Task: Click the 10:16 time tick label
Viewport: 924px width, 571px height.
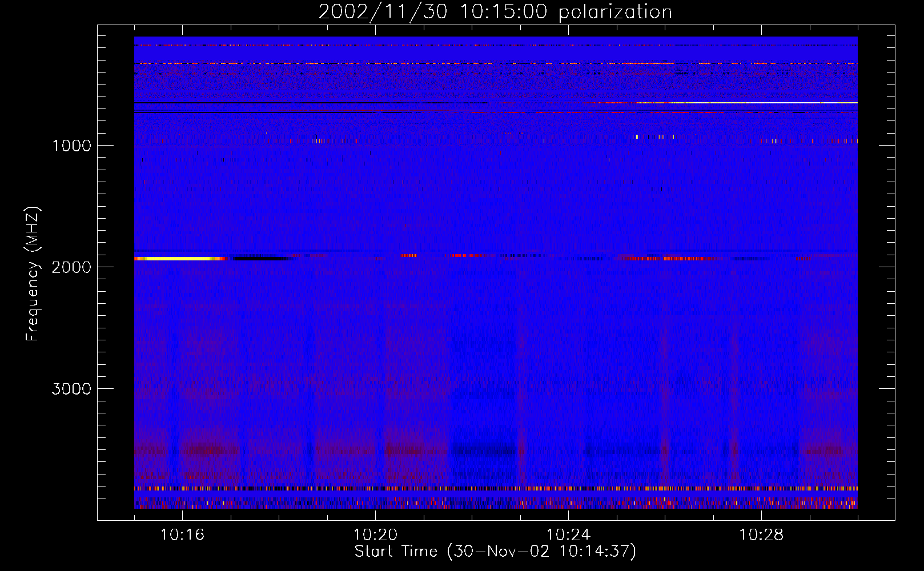Action: [x=182, y=535]
